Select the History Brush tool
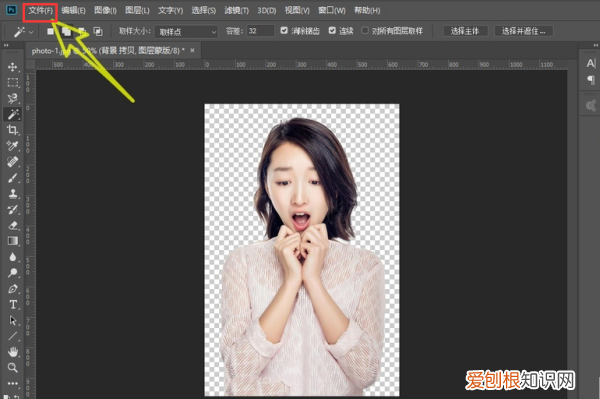This screenshot has width=600, height=399. pyautogui.click(x=13, y=209)
